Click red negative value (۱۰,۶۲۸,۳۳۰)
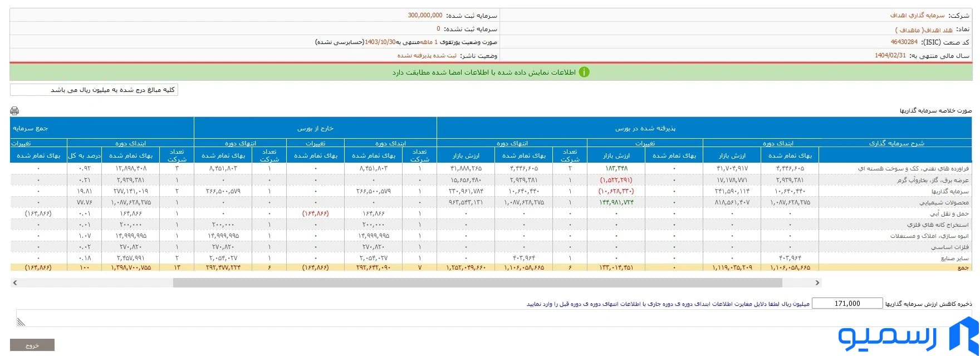The image size is (980, 356). pos(615,191)
